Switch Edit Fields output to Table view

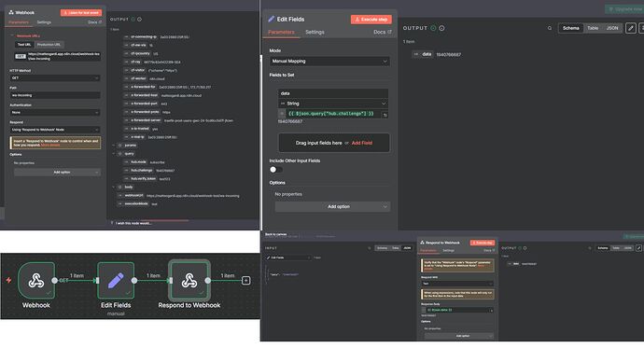coord(593,28)
